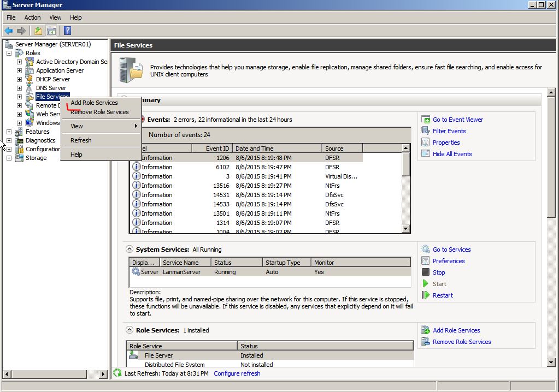
Task: Select Refresh in the context menu
Action: pos(101,140)
